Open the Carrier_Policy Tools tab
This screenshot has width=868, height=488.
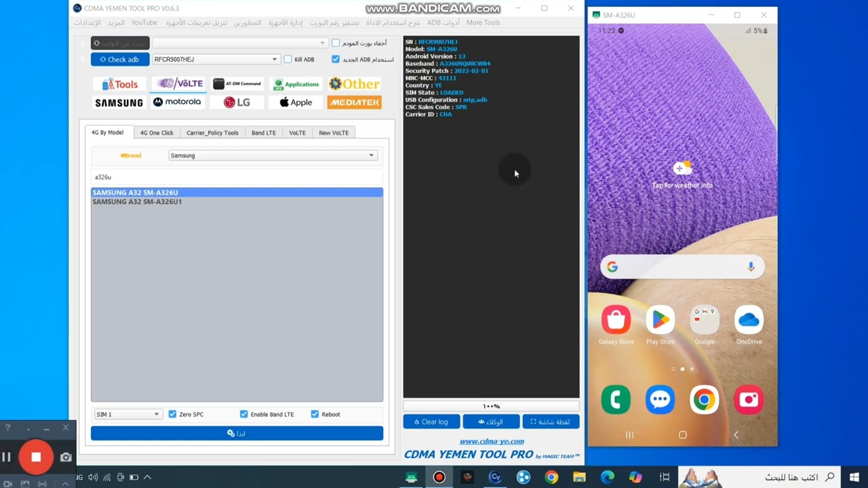212,133
